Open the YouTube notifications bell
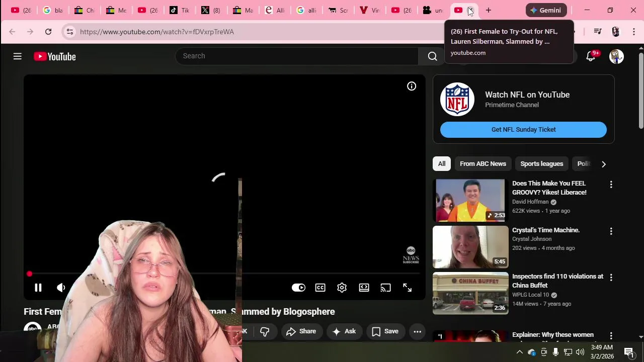 click(591, 56)
